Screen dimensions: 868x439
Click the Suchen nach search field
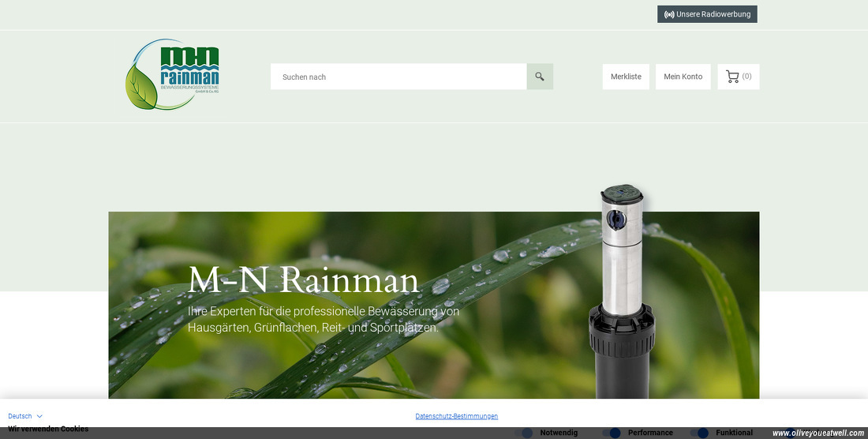point(398,77)
